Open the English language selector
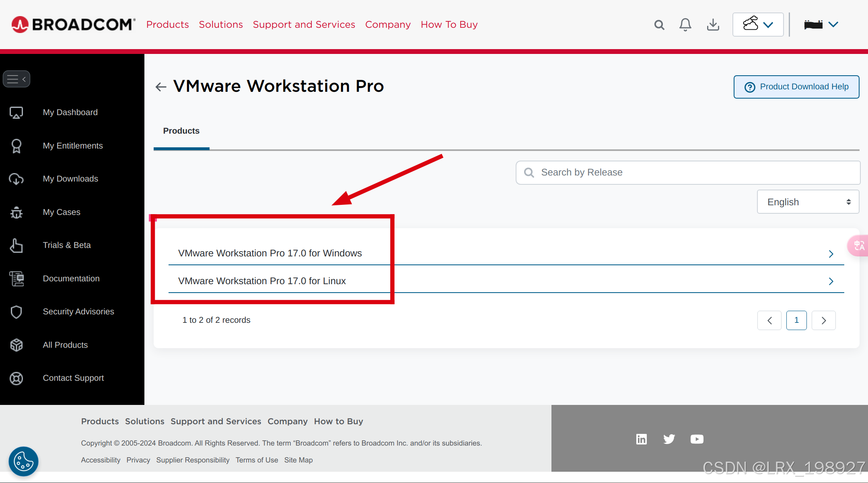 point(808,202)
